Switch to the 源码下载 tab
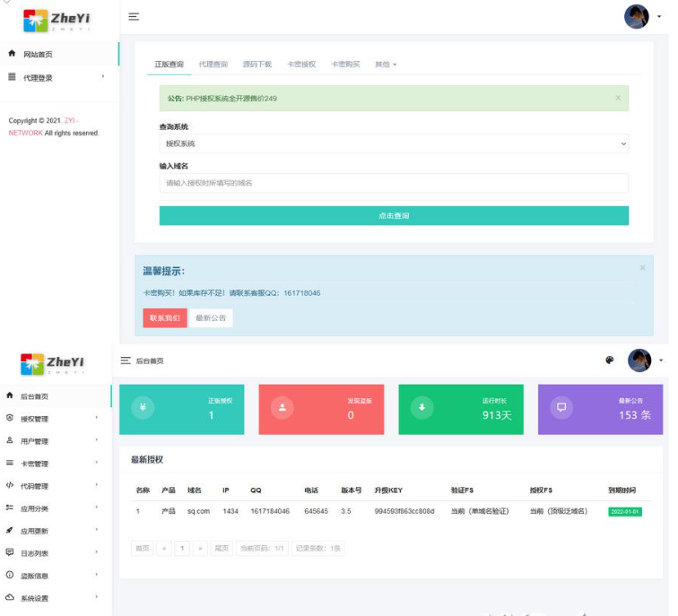678x616 pixels. click(x=256, y=65)
